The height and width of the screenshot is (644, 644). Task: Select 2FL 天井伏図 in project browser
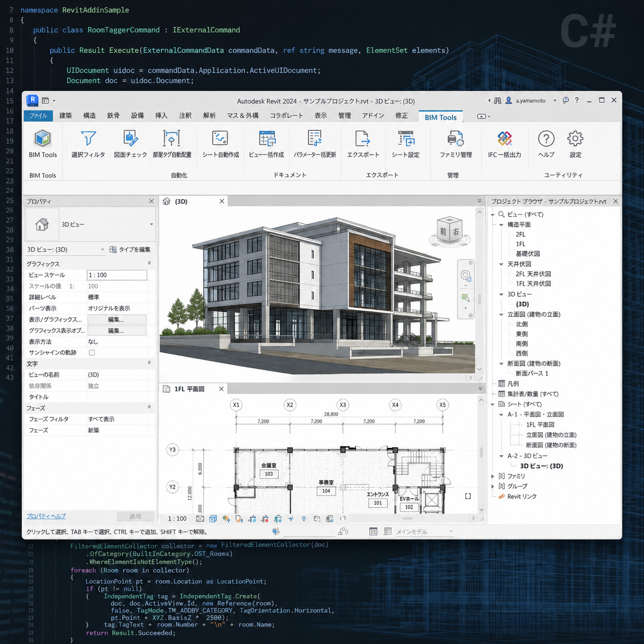pyautogui.click(x=533, y=274)
